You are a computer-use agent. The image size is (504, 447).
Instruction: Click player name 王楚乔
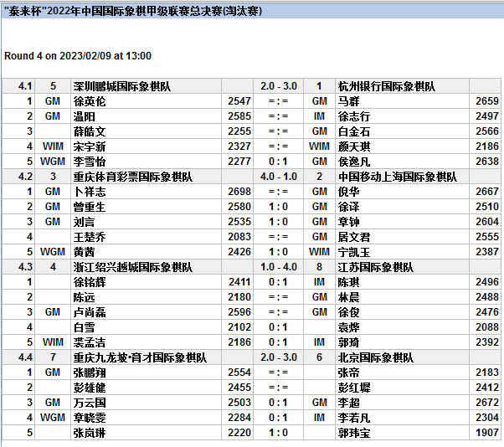point(90,237)
